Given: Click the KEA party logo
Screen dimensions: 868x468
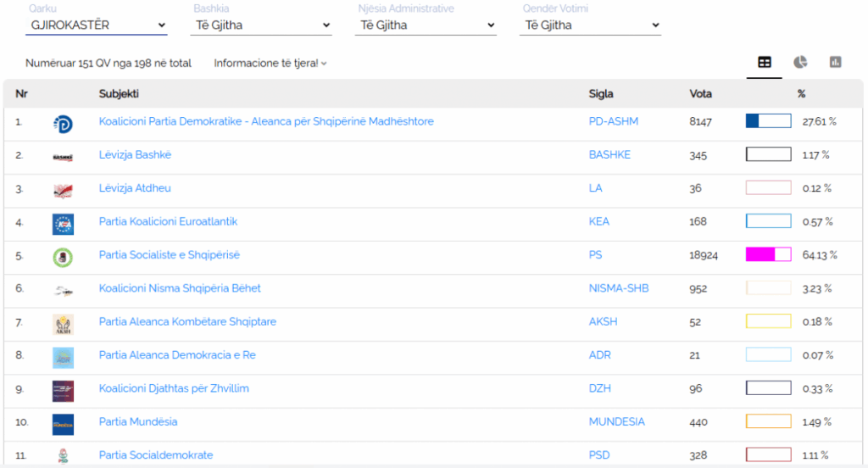Looking at the screenshot, I should (63, 225).
